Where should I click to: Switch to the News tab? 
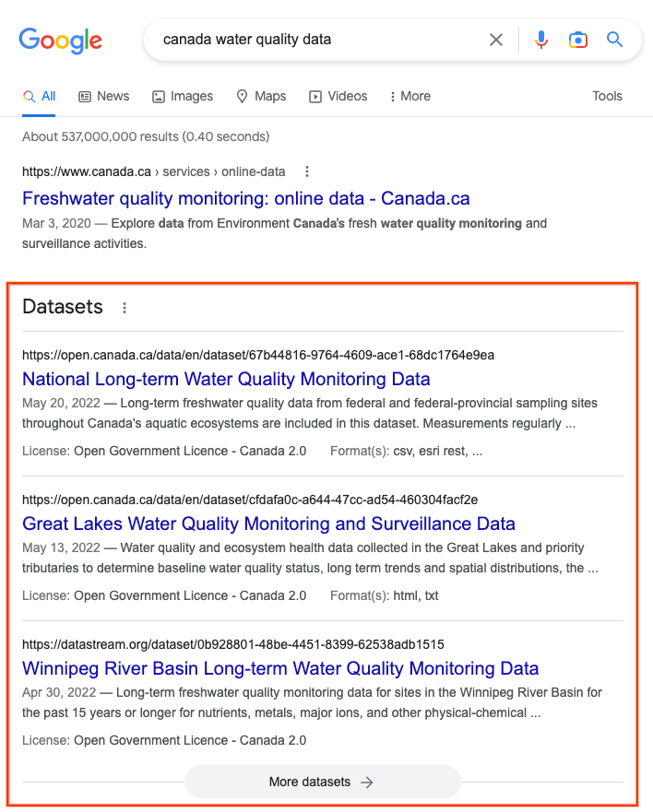click(x=103, y=97)
